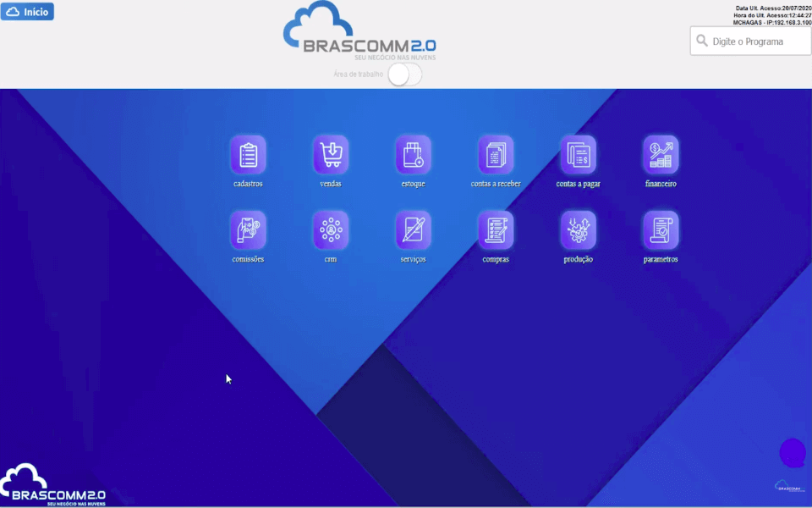Open the estoque module icon

414,154
